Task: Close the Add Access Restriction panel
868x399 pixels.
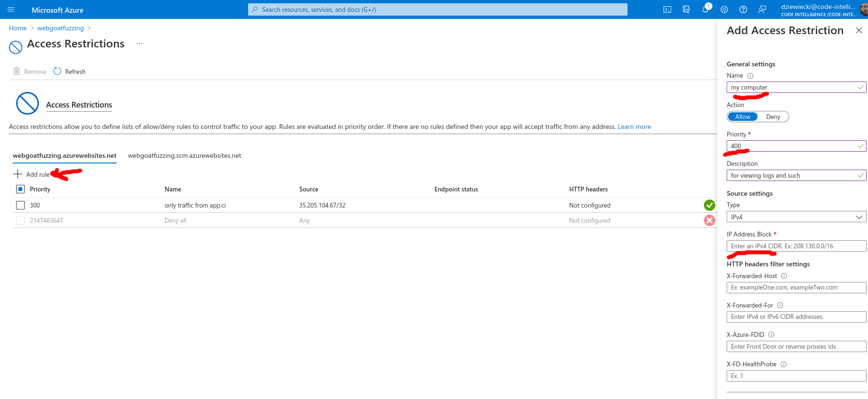Action: (x=859, y=30)
